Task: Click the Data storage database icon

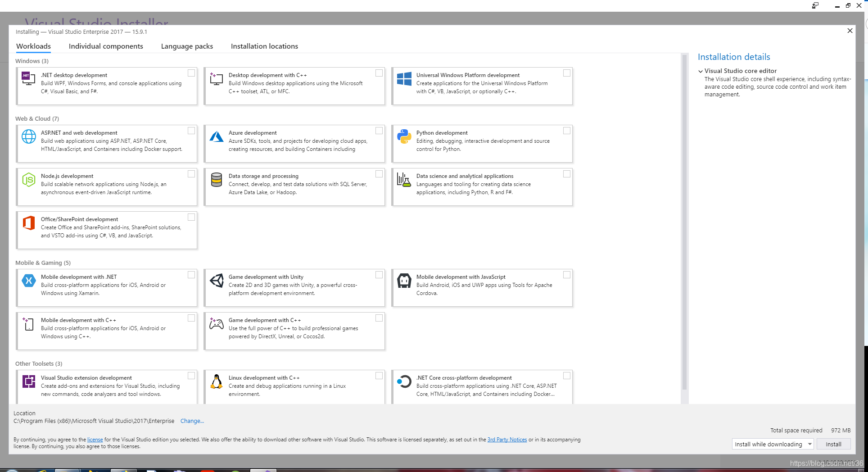Action: [217, 180]
